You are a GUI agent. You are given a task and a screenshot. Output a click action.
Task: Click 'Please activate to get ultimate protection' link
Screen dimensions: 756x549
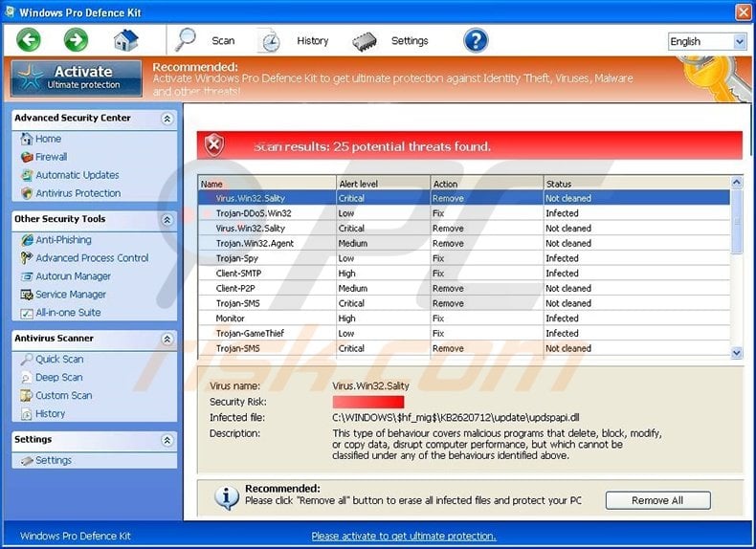pos(403,536)
